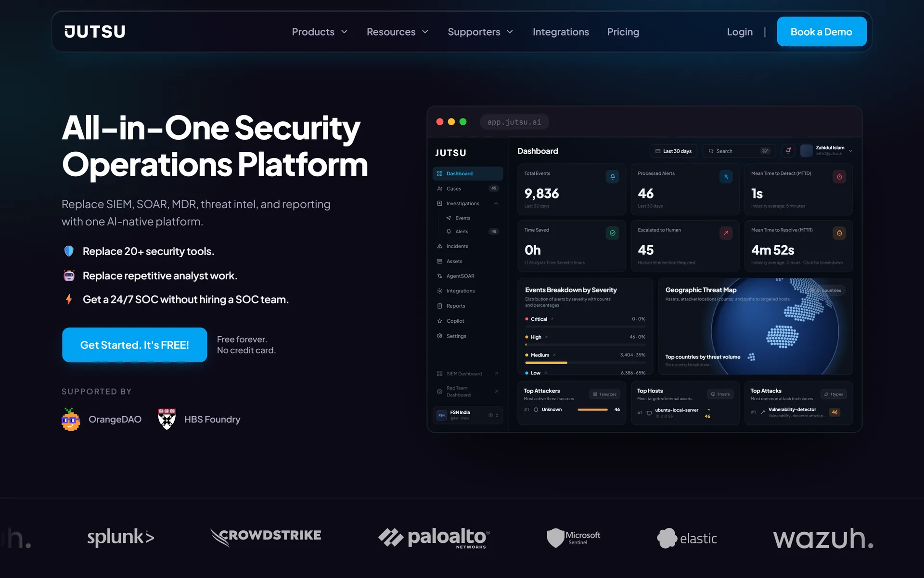Click the HBS Foundry shield logo

pyautogui.click(x=167, y=419)
